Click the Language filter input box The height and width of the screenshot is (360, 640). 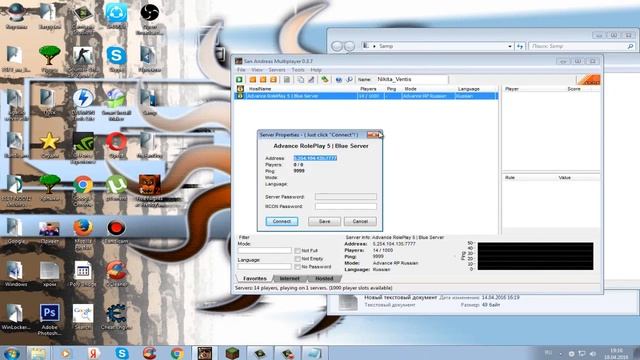pos(264,267)
